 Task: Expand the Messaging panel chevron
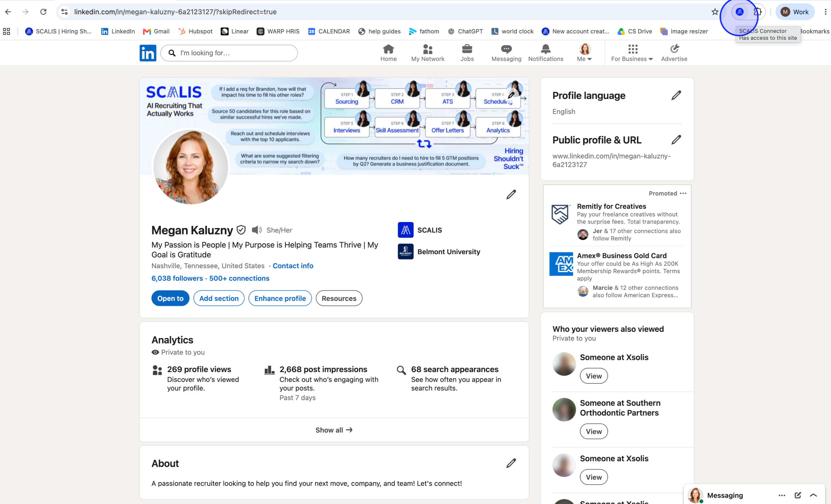pyautogui.click(x=813, y=495)
